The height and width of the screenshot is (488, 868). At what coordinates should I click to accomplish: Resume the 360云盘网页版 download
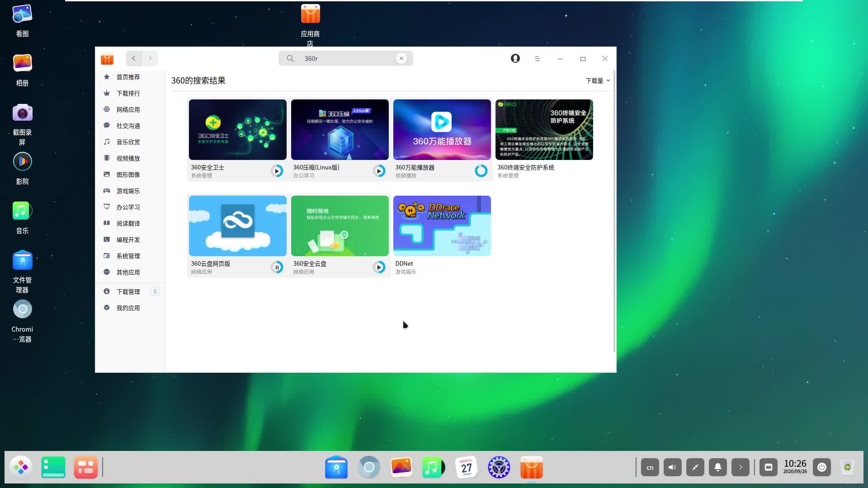click(x=277, y=267)
